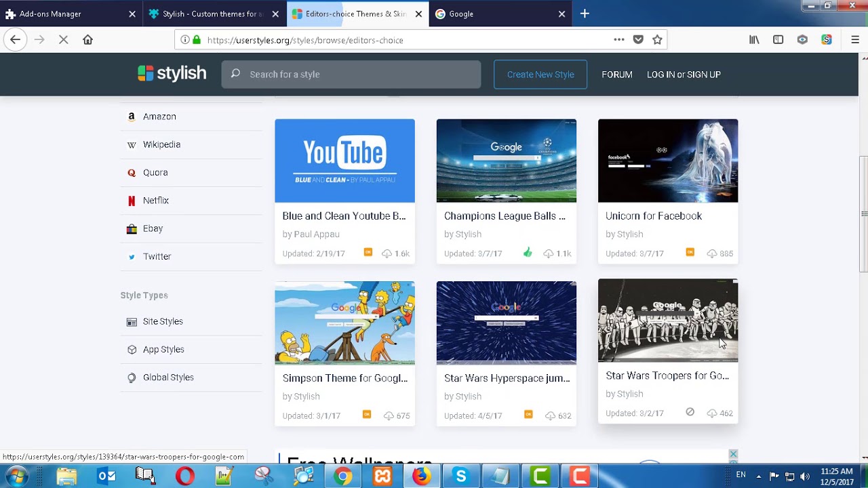Click the Firefox back arrow button
This screenshot has height=488, width=868.
point(15,40)
